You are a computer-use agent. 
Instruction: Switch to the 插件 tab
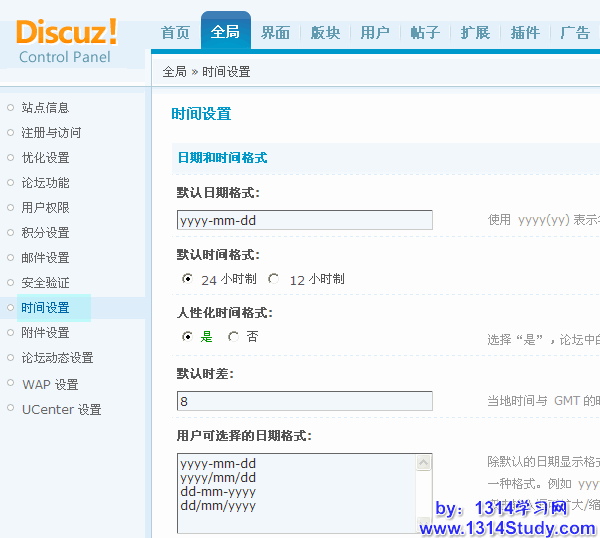pyautogui.click(x=525, y=32)
